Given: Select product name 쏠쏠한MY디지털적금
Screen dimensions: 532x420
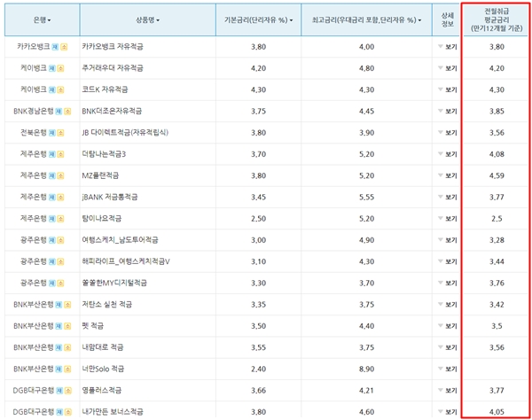Looking at the screenshot, I should (114, 283).
